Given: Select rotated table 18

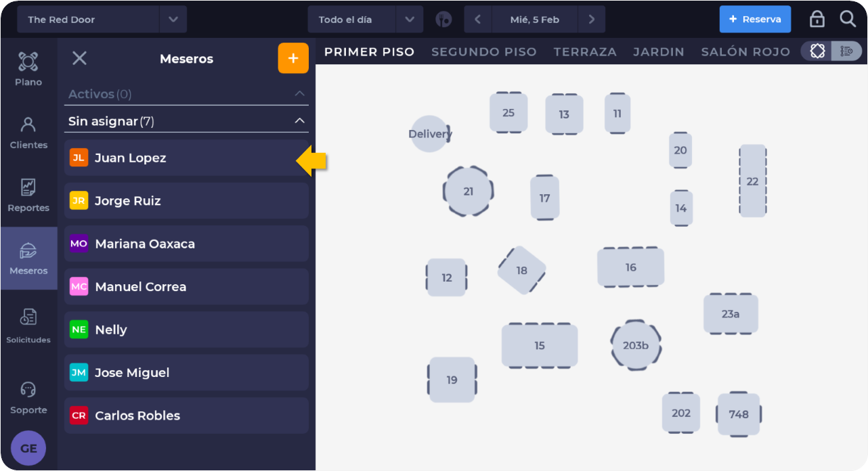Looking at the screenshot, I should click(x=521, y=270).
